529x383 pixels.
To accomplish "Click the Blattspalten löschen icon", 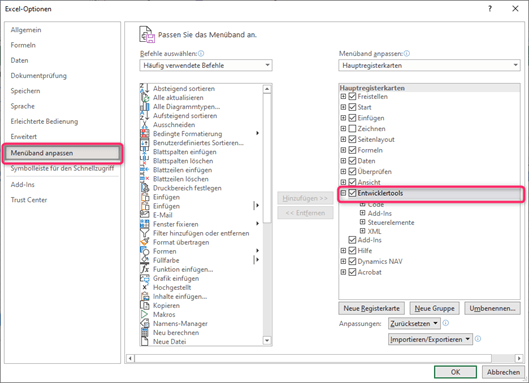I will coord(144,161).
